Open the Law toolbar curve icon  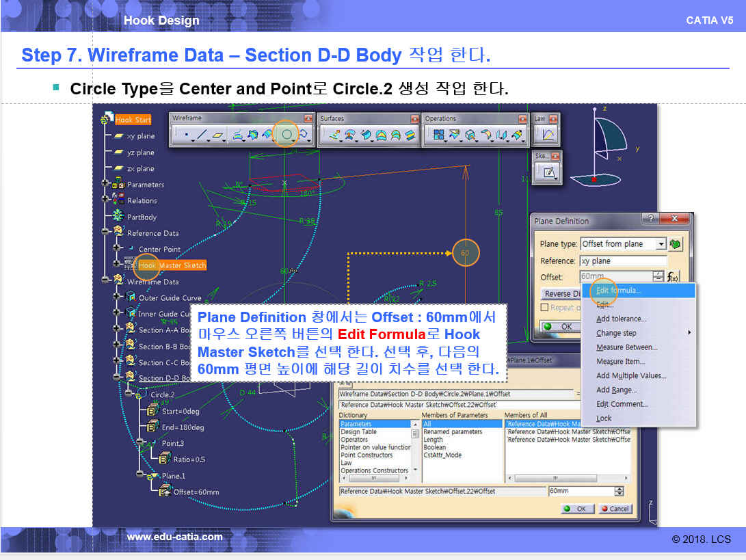548,135
